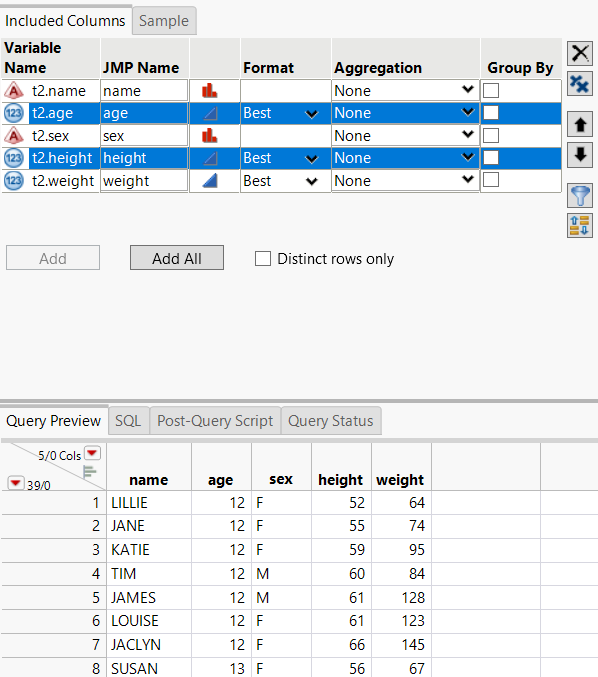Click the numeric type icon for t2.height
Screen dimensions: 598x677
(14, 158)
